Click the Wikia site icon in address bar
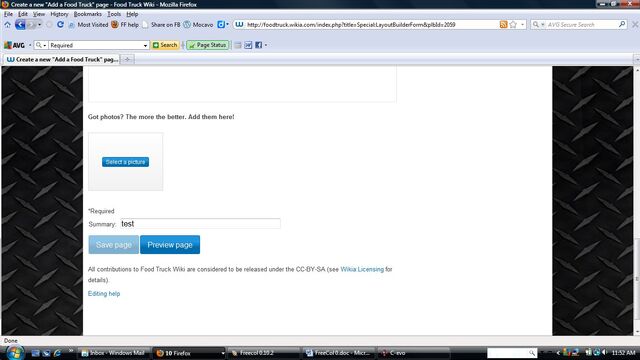This screenshot has height=360, width=640. pos(239,24)
